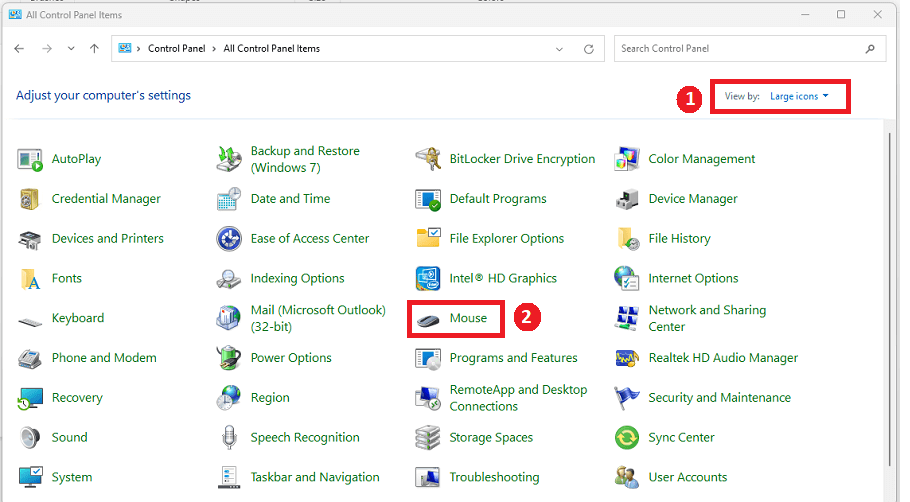Go back with the Back arrow
This screenshot has width=910, height=502.
[x=19, y=49]
